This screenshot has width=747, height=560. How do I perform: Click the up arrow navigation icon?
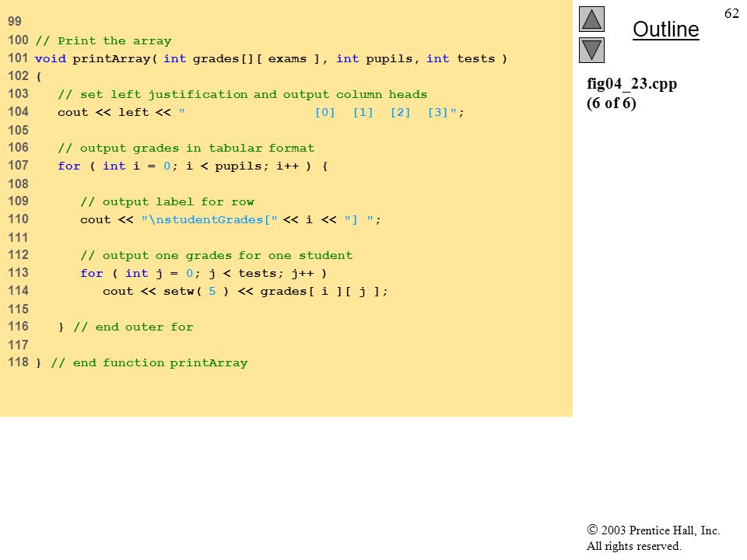click(x=591, y=19)
